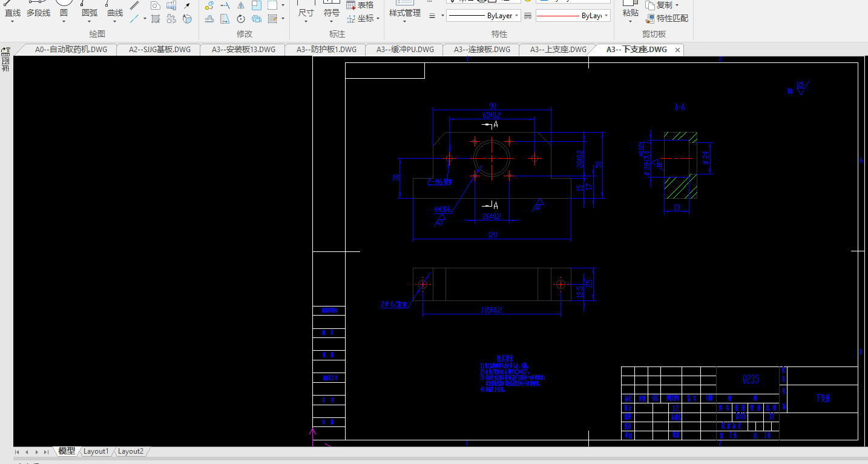The height and width of the screenshot is (464, 868).
Task: Click the A-A section view label
Action: coord(680,107)
